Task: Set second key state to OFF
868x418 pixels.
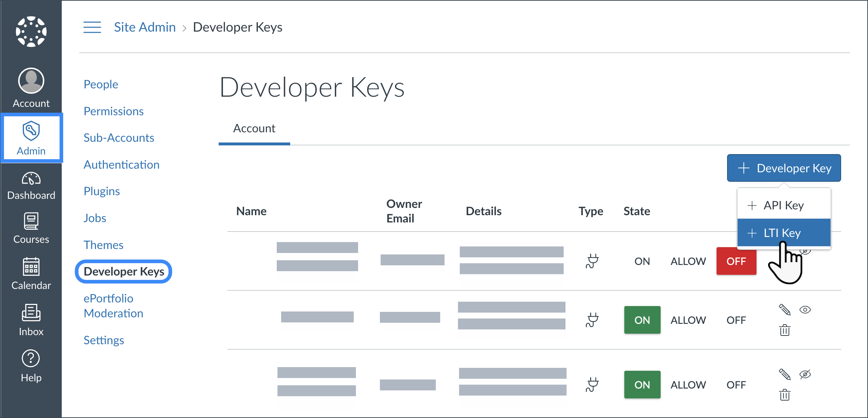Action: [x=736, y=320]
